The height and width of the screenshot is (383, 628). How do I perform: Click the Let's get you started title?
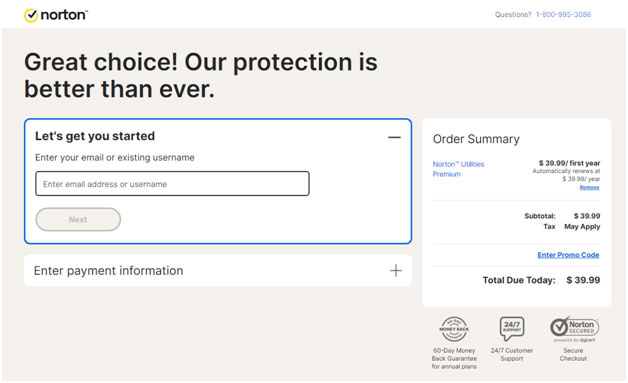[x=95, y=136]
